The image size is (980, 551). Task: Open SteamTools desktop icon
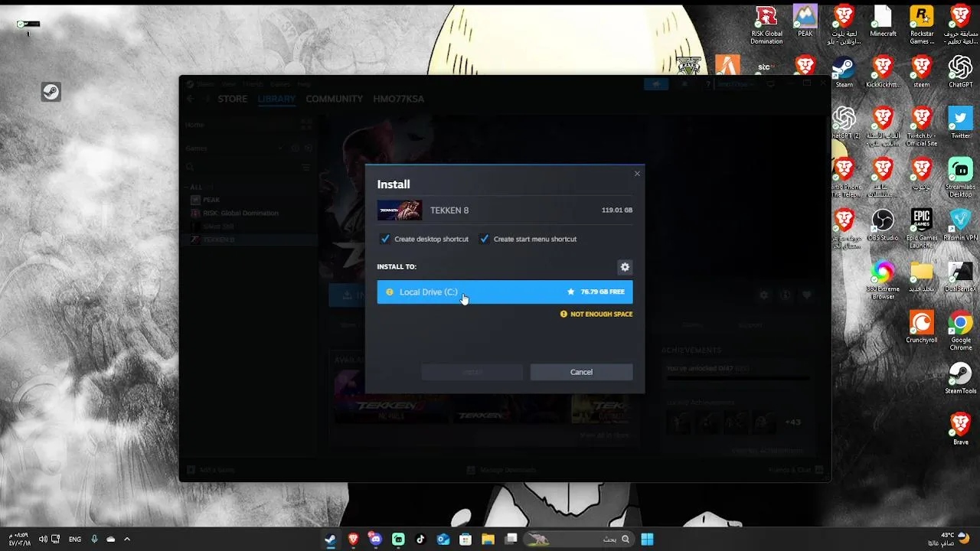[961, 378]
